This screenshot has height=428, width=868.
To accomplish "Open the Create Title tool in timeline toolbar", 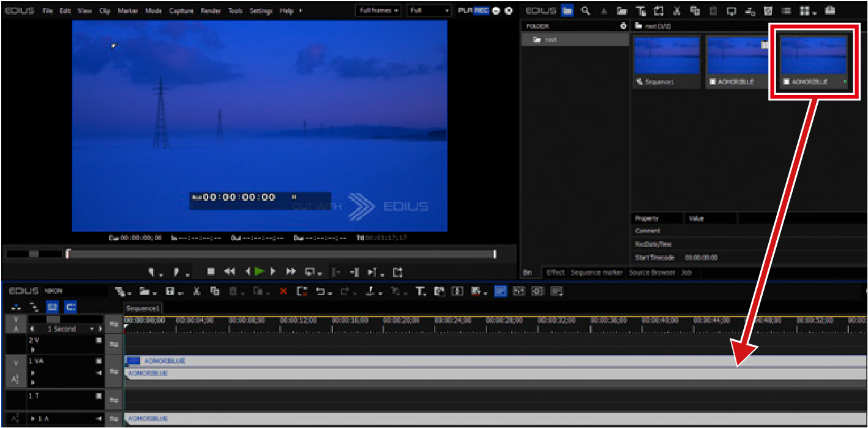I will coord(421,292).
